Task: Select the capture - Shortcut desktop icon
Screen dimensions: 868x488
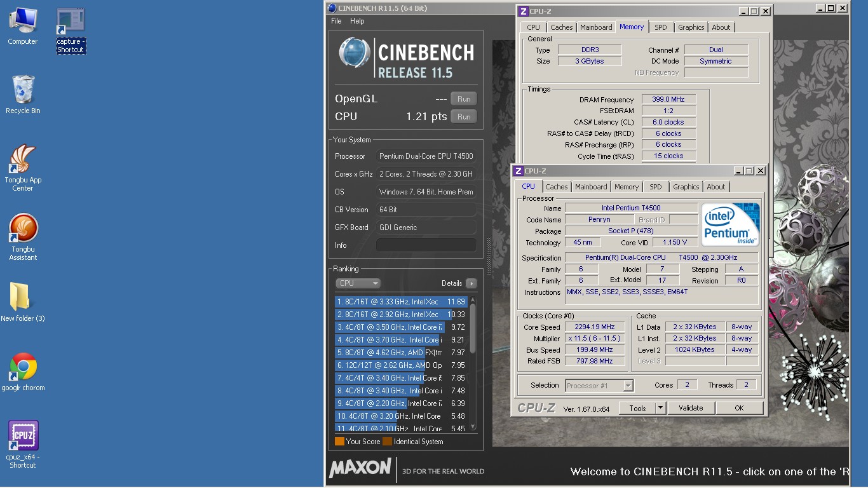Action: click(70, 30)
